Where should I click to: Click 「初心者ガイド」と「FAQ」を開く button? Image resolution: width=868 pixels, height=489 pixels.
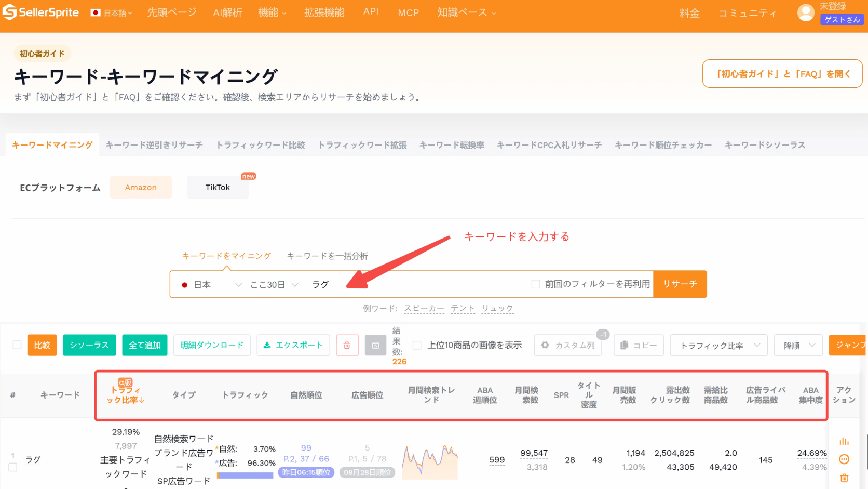point(782,74)
